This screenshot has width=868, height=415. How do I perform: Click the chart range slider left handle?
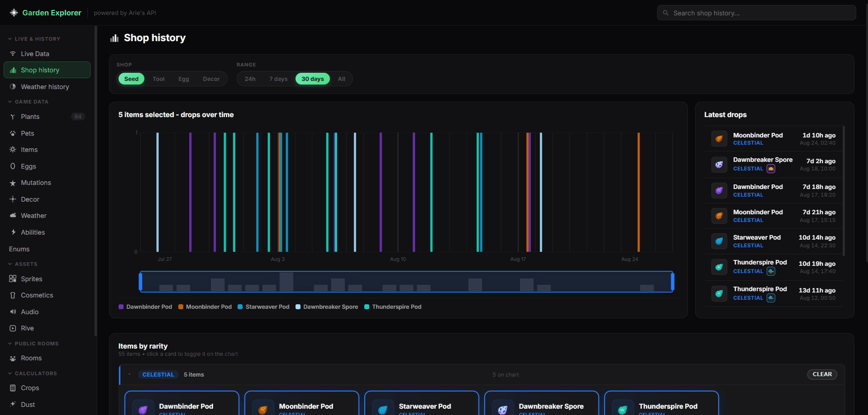[141, 282]
